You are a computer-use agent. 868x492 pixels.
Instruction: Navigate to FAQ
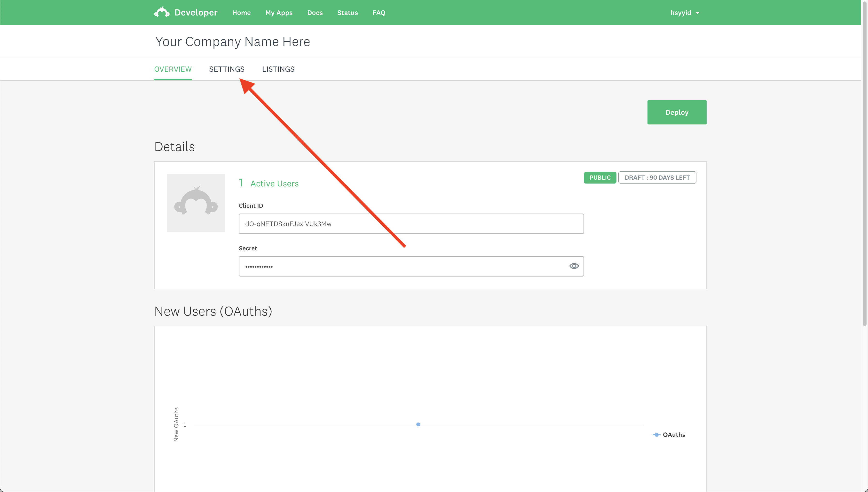379,13
